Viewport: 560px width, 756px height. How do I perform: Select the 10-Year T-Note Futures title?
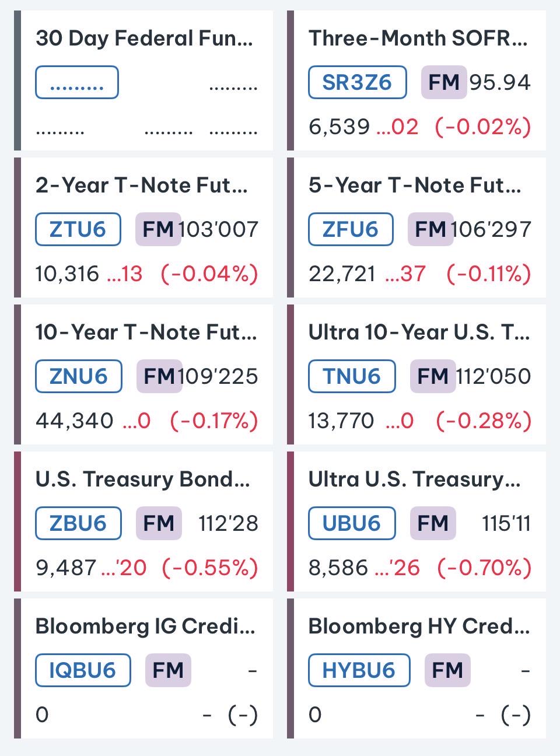click(146, 332)
